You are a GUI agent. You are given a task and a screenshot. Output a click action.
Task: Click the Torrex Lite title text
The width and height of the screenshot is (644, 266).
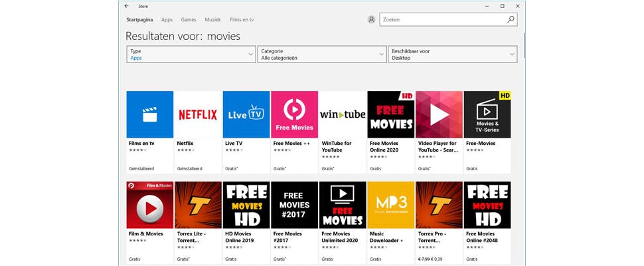coord(192,237)
